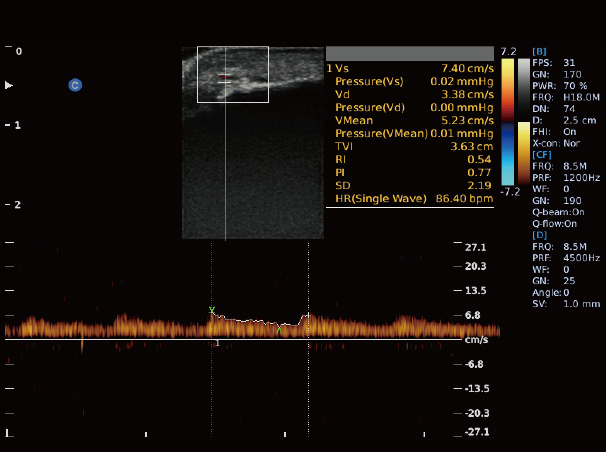606x452 pixels.
Task: Click the blue circular C marker icon
Action: 75,86
